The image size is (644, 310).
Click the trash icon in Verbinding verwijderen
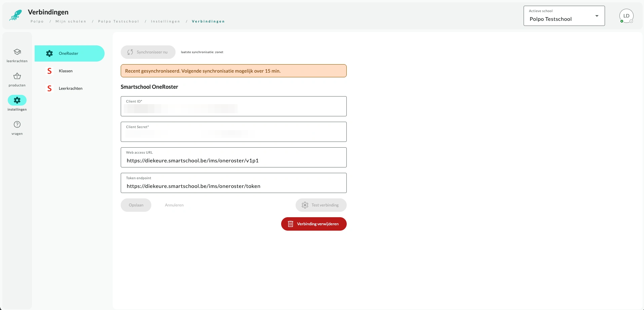[x=291, y=224]
